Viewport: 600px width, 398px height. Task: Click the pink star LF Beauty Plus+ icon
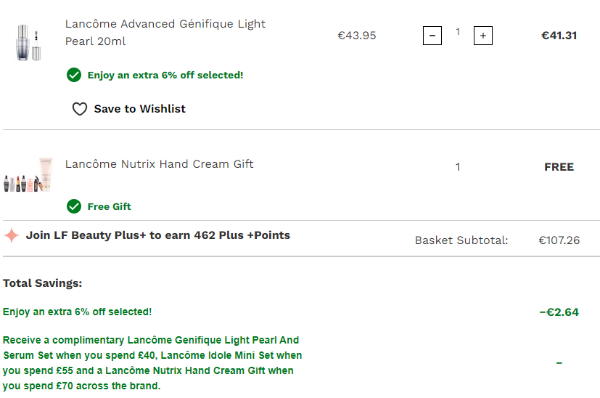pyautogui.click(x=11, y=235)
